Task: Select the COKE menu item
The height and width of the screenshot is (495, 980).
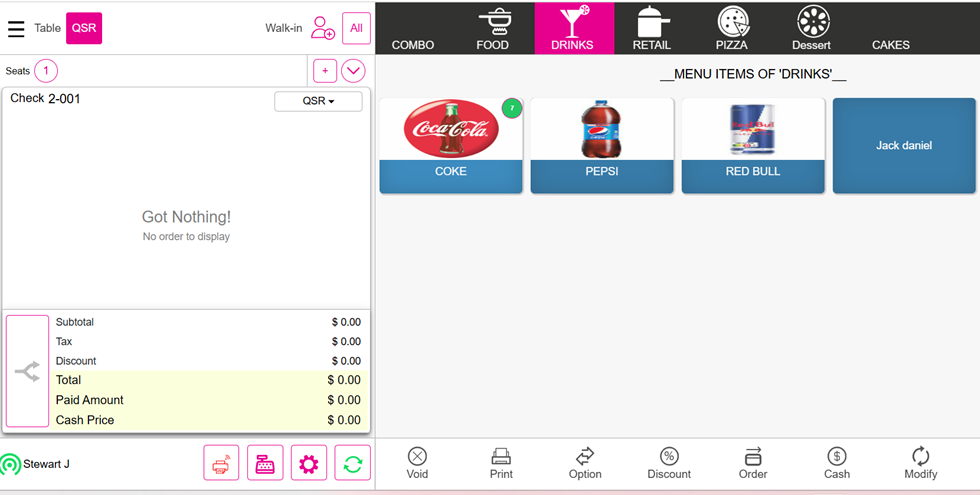Action: point(451,146)
